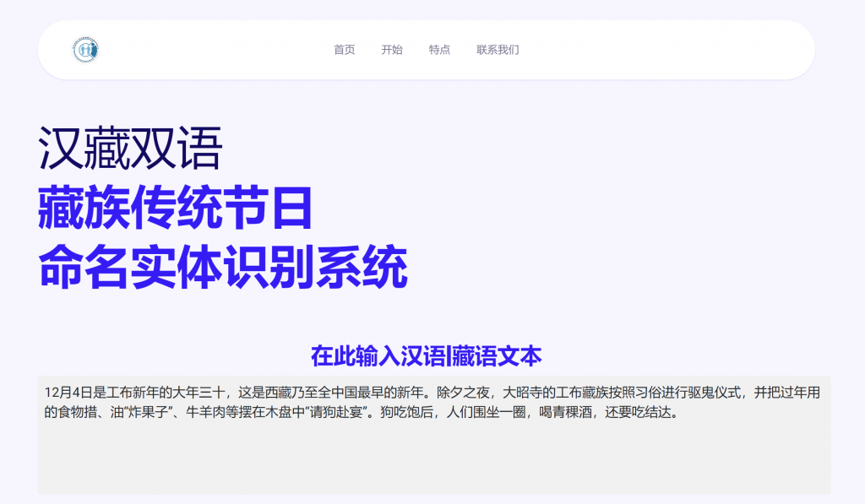Click the 藏族传统节日 heading line
865x504 pixels.
(176, 208)
